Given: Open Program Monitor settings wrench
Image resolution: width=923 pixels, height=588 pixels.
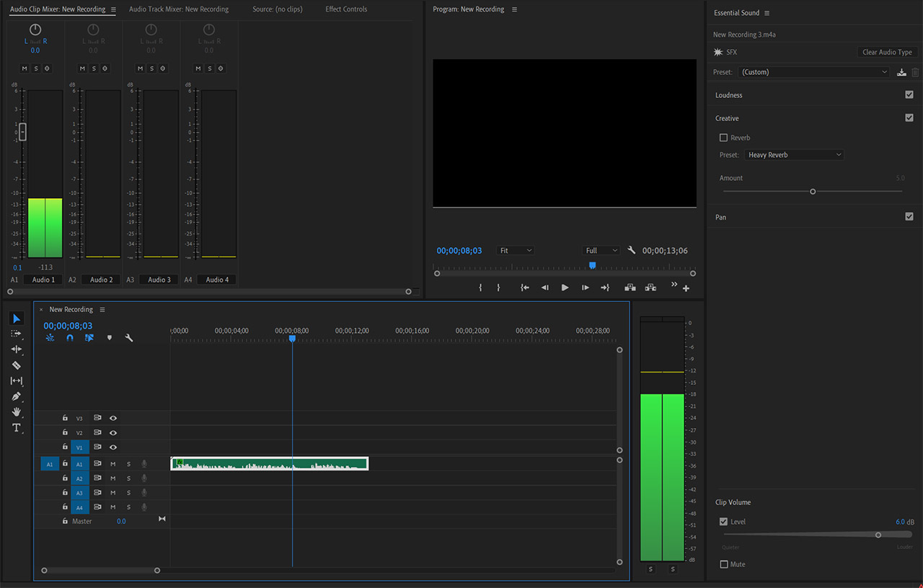Looking at the screenshot, I should tap(632, 250).
